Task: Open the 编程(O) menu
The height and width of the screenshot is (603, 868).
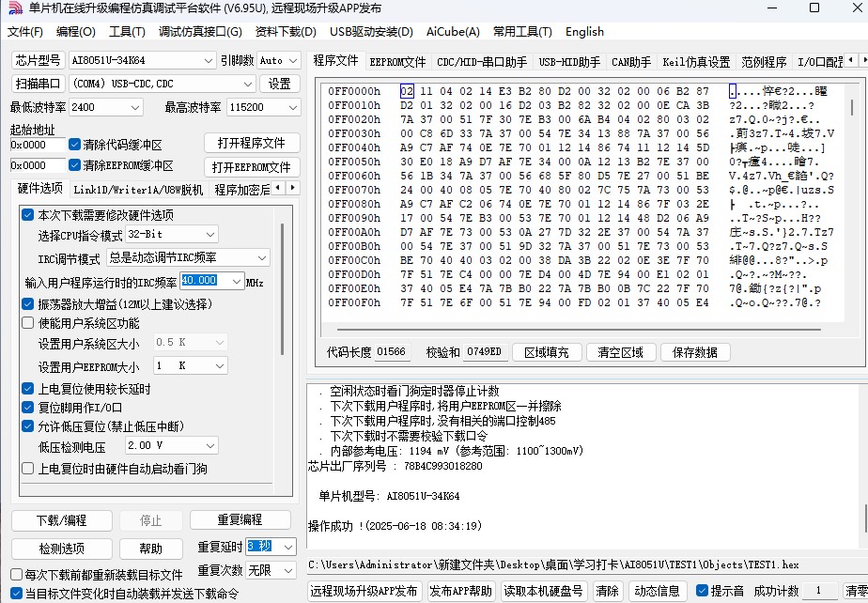Action: pos(76,32)
